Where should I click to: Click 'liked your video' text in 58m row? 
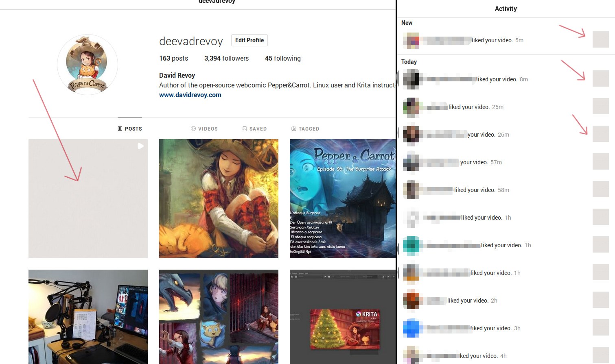click(x=475, y=190)
